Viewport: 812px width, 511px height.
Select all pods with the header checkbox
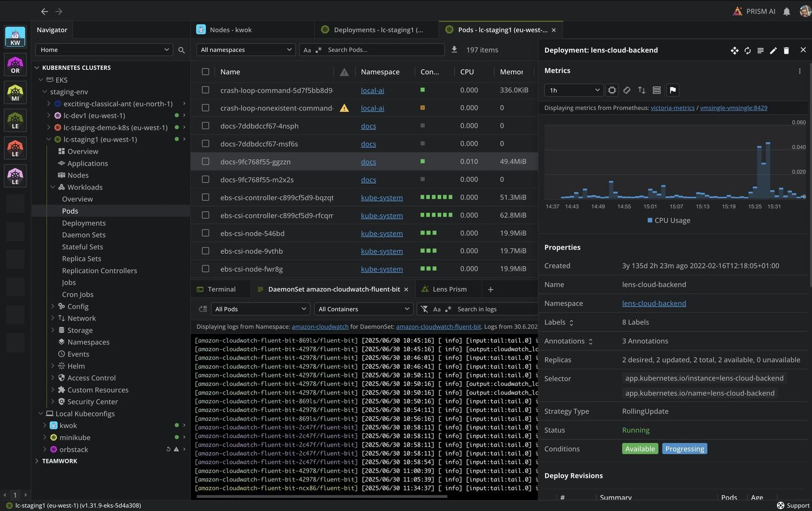pos(206,71)
